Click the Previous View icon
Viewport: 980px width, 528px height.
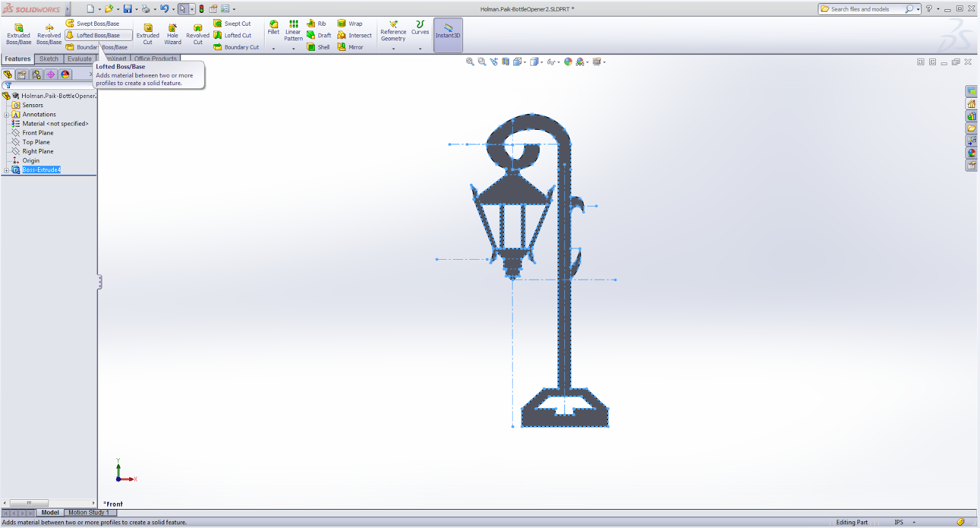[x=494, y=62]
